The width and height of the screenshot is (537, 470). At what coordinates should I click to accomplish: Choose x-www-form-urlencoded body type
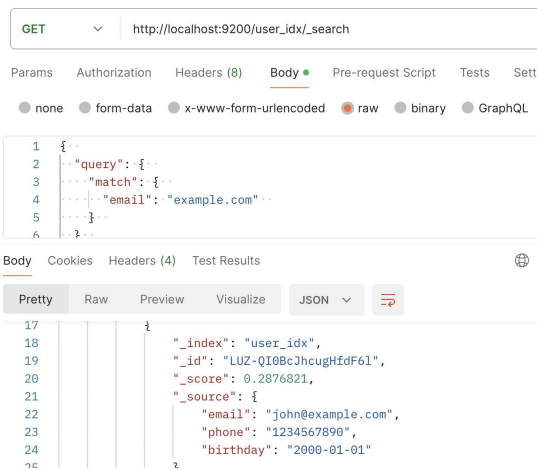coord(247,108)
